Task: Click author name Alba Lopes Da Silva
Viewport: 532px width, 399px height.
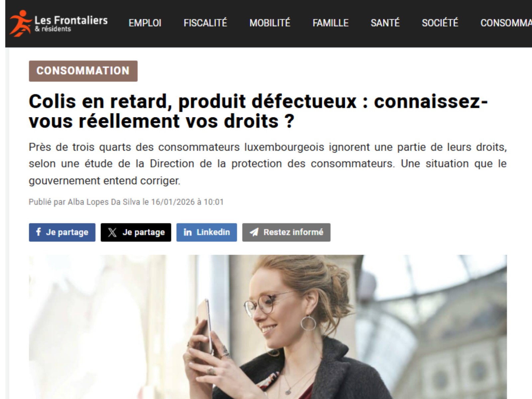Action: point(104,202)
